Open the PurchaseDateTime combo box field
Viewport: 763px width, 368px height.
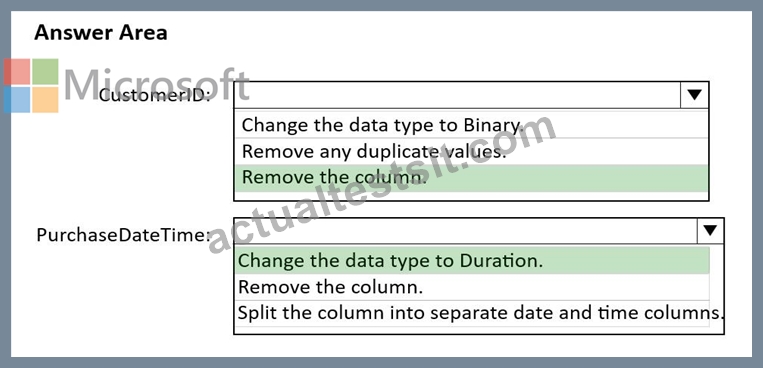click(x=479, y=231)
